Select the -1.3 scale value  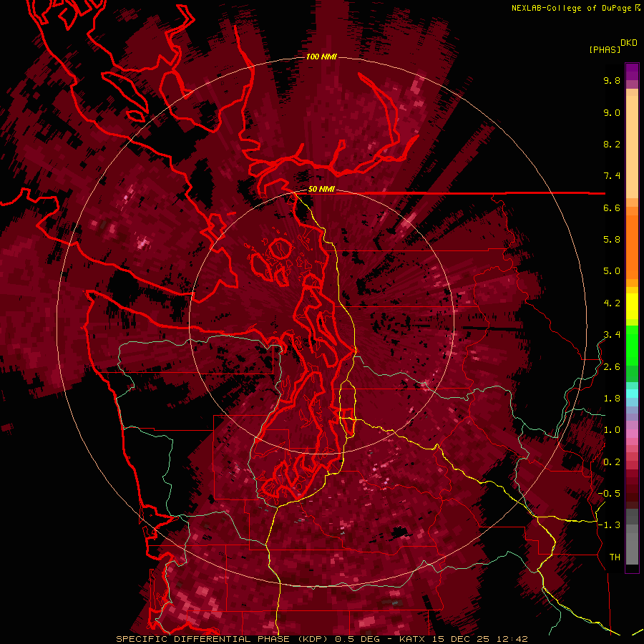(609, 525)
